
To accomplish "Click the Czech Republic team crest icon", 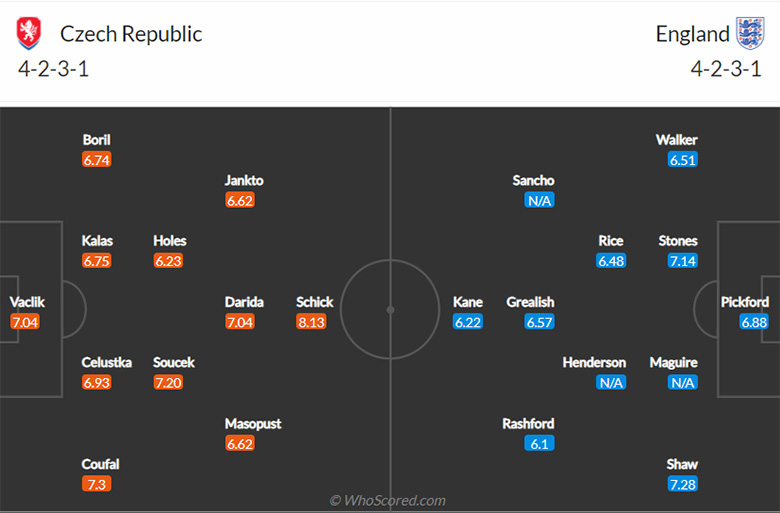I will point(31,34).
